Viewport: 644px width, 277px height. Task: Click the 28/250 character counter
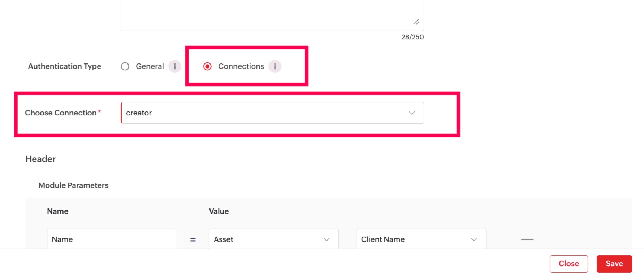tap(412, 37)
